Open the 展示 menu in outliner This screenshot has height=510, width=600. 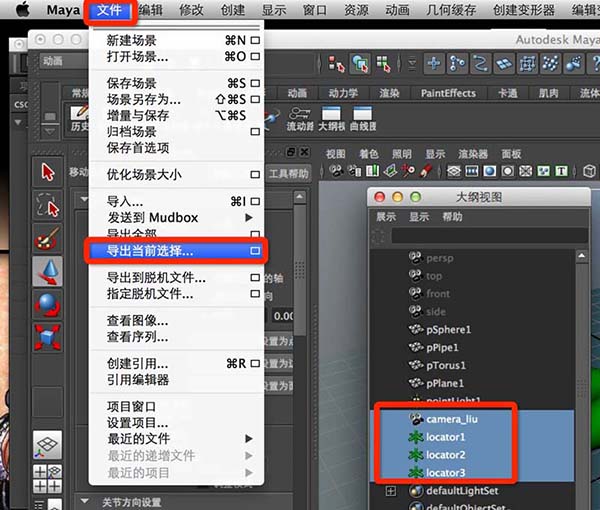386,217
